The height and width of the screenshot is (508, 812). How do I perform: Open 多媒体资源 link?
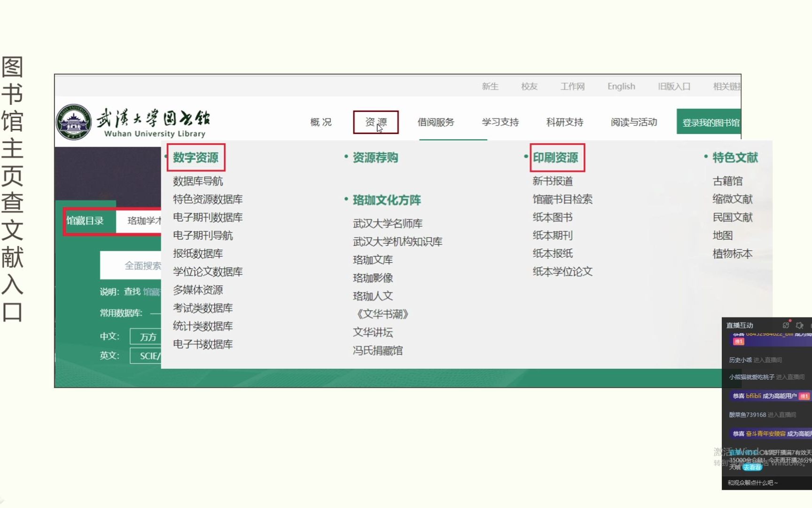pyautogui.click(x=198, y=290)
